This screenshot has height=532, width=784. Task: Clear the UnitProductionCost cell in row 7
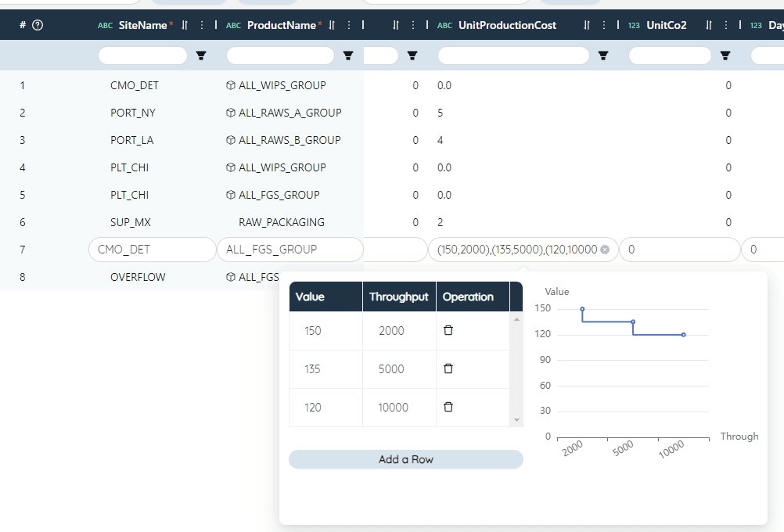(605, 250)
